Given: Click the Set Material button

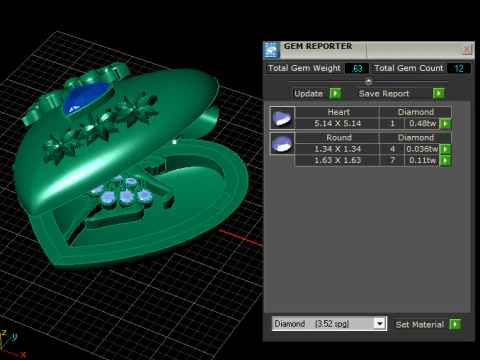Looking at the screenshot, I should pos(421,324).
